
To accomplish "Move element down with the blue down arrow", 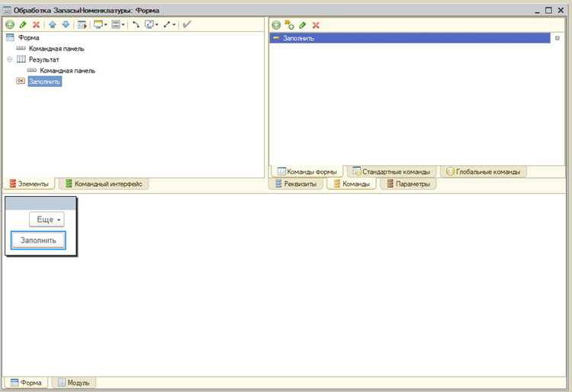I will 66,25.
